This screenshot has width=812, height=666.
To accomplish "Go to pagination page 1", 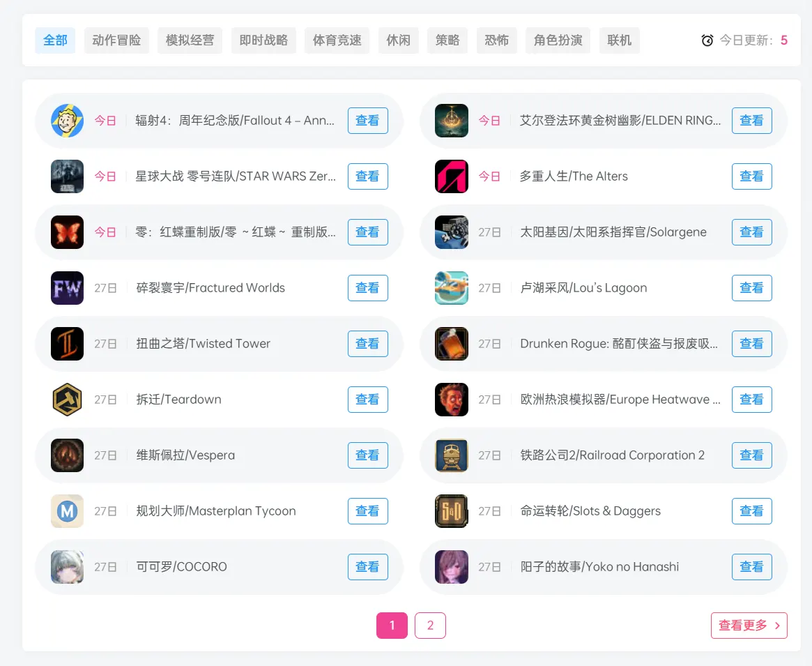I will click(392, 626).
